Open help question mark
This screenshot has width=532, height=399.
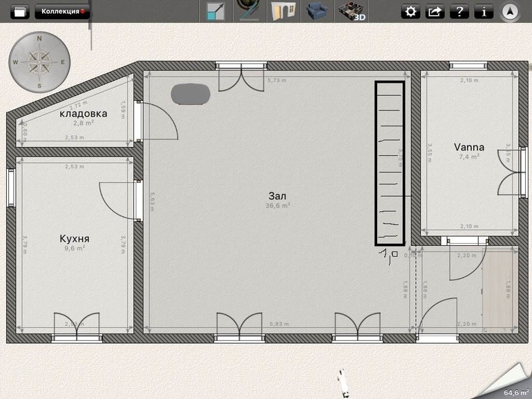[459, 12]
